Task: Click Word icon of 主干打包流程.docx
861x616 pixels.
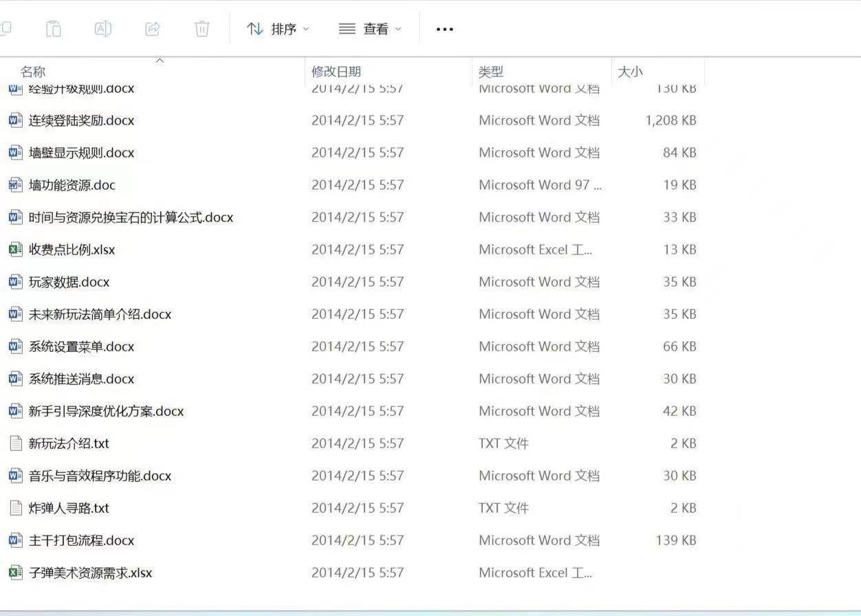Action: tap(16, 540)
